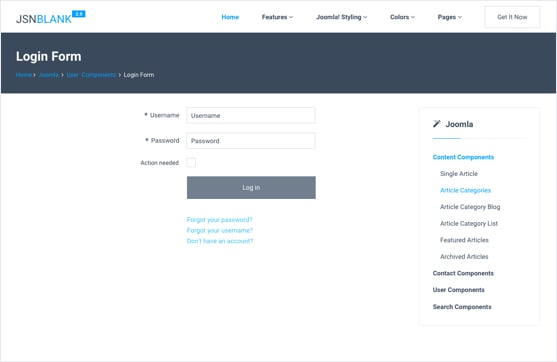Click the wand icon beside Joomla heading

(x=437, y=124)
